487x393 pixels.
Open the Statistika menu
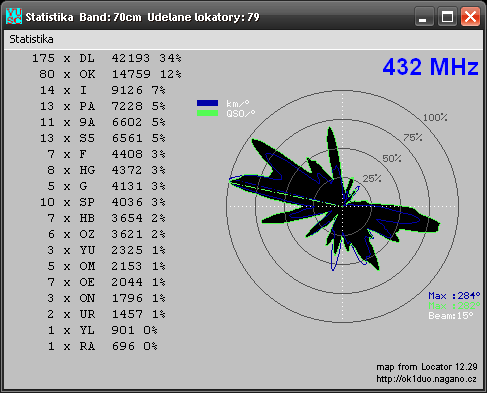pos(31,39)
